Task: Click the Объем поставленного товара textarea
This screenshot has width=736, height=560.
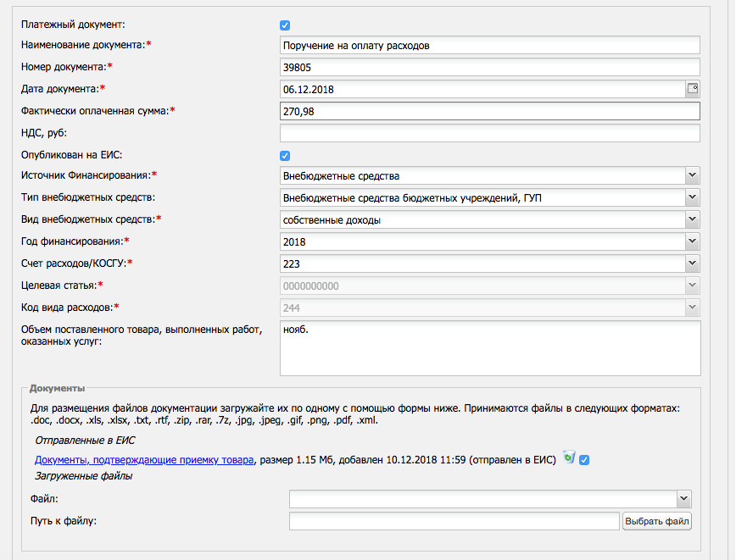Action: coord(490,348)
